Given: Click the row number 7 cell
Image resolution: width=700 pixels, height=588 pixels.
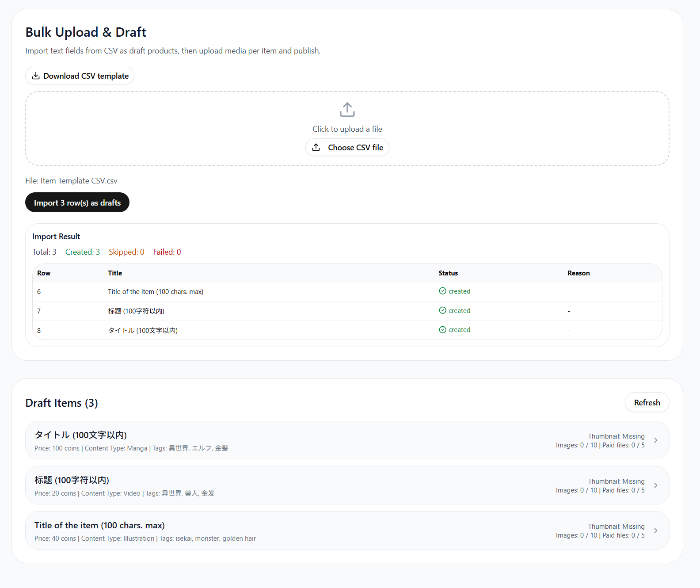Looking at the screenshot, I should (39, 311).
